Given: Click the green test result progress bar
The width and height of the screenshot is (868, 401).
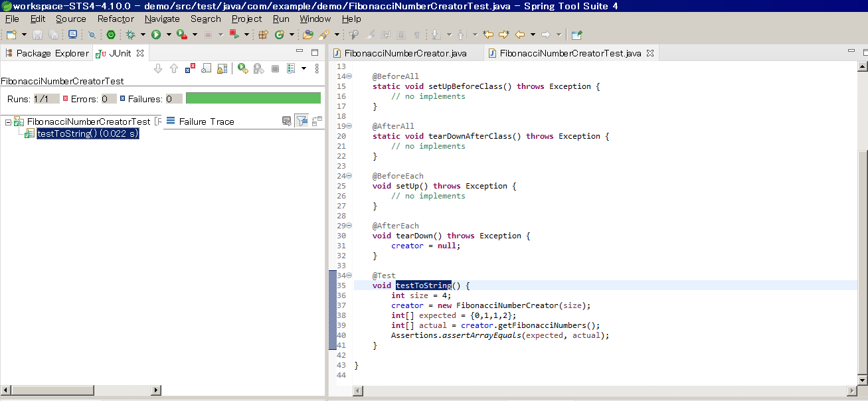Looking at the screenshot, I should pos(252,97).
